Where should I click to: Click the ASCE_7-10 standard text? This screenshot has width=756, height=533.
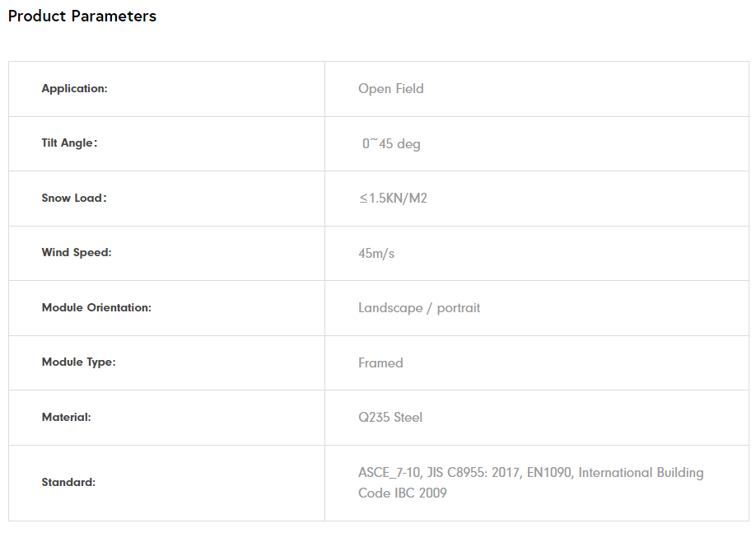[390, 473]
